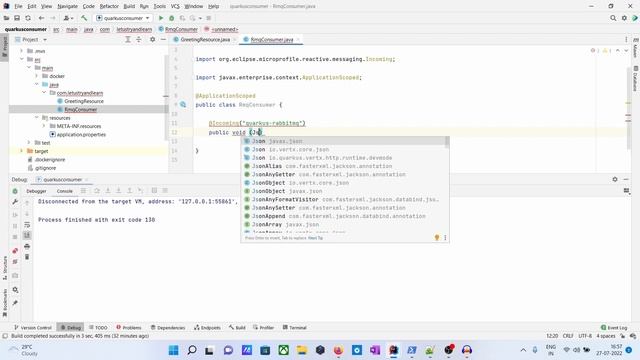640x360 pixels.
Task: Open the quarkusconsumer run configuration dropdown
Action: click(x=123, y=18)
